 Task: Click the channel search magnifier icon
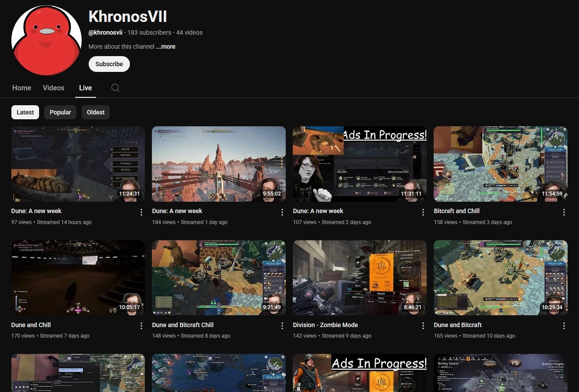[x=115, y=88]
